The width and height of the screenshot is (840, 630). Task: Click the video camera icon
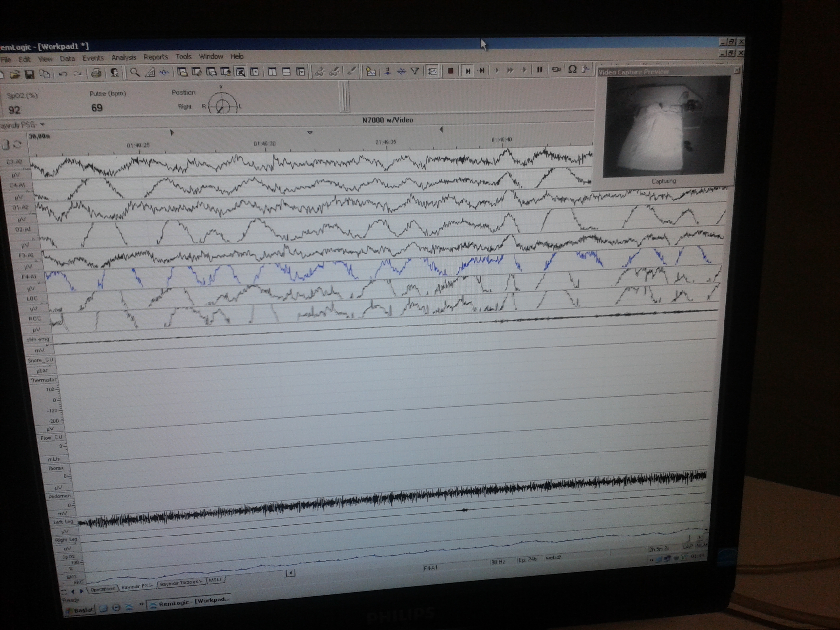click(556, 70)
